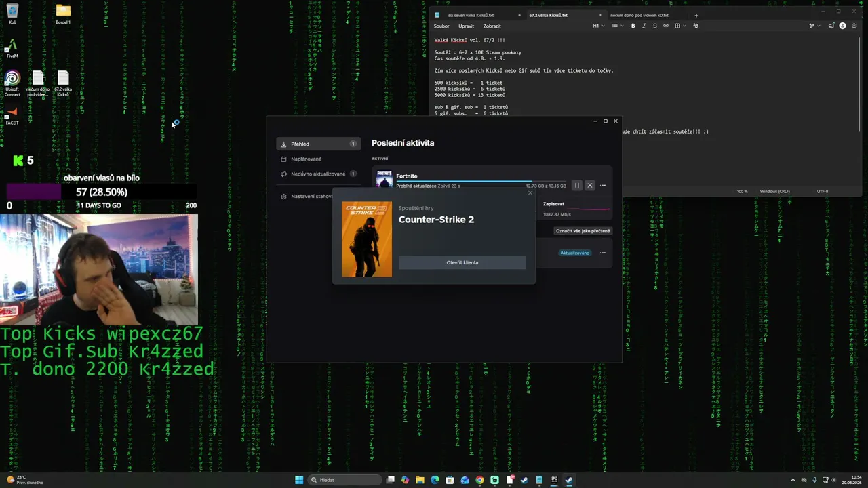Click the Fortnite download progress bar
Image resolution: width=868 pixels, height=488 pixels.
tap(481, 181)
